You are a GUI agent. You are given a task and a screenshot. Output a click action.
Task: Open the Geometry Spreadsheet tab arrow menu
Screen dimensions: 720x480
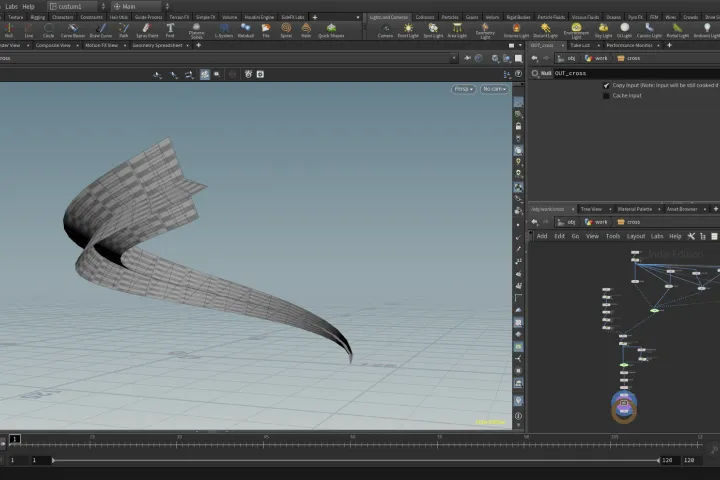coord(187,45)
